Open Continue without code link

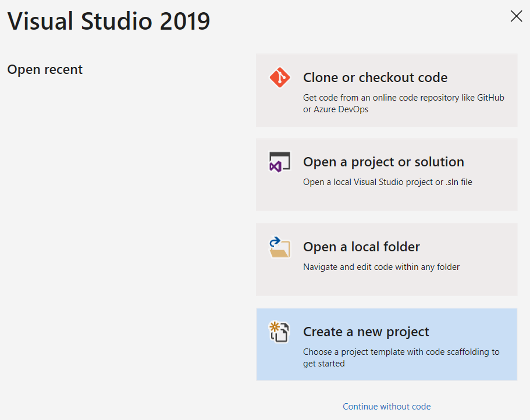tap(386, 407)
